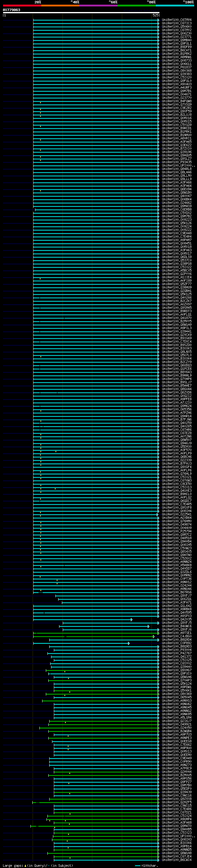Image resolution: width=197 pixels, height=868 pixels.
Task: Click the purple ~60% identity color segment
Action: 99,6
